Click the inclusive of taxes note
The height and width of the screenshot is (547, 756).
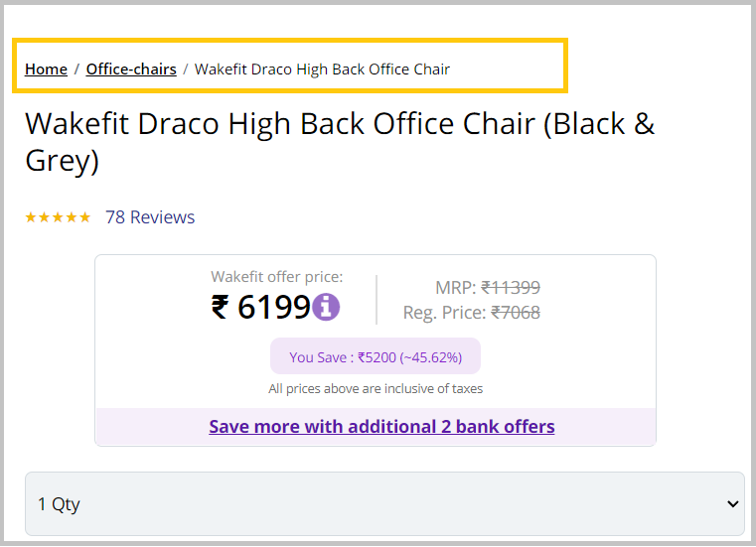tap(376, 389)
